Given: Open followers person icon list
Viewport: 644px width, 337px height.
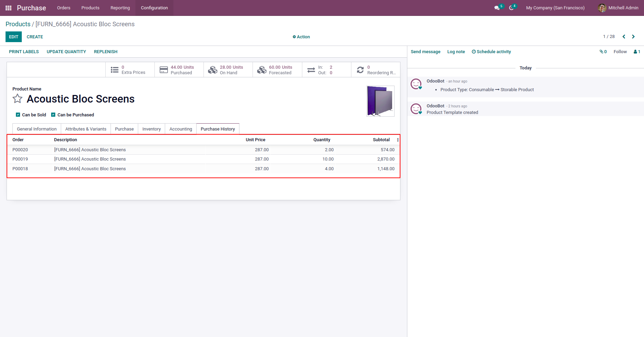Looking at the screenshot, I should click(x=637, y=52).
